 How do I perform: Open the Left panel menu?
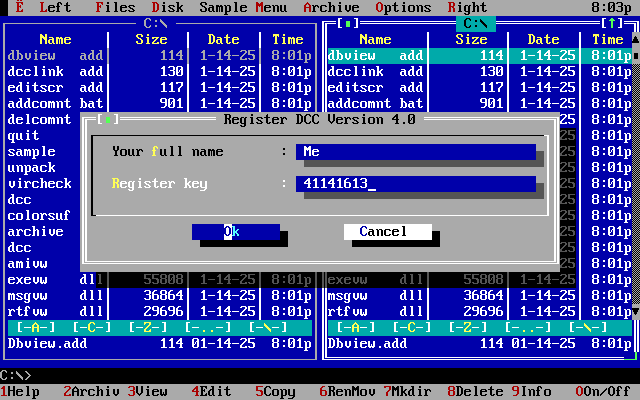pos(55,8)
